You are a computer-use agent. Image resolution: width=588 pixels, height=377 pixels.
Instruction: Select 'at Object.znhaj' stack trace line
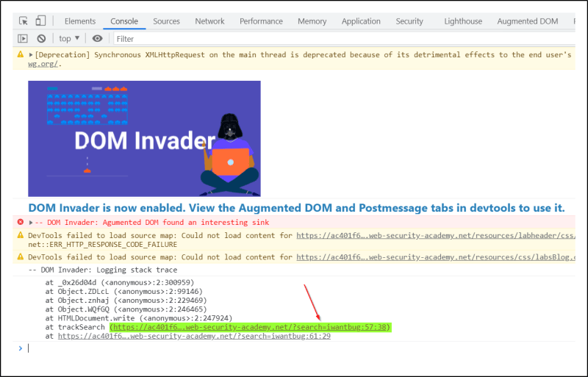126,301
